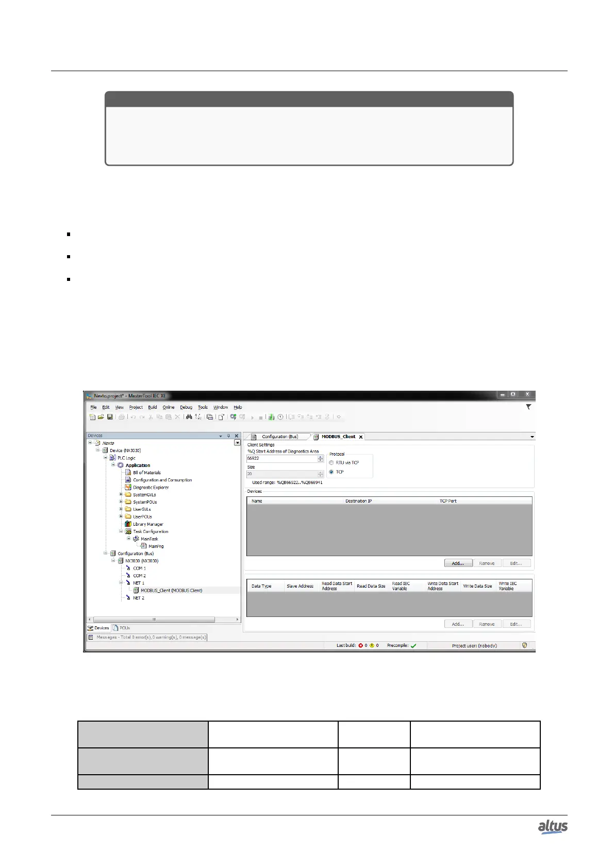The width and height of the screenshot is (614, 868).
Task: Expand the SystemGVLs folder
Action: (x=121, y=495)
